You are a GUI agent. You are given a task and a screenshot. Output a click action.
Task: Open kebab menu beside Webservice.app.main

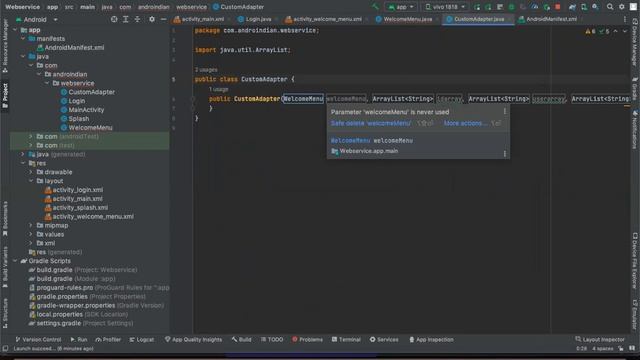(x=505, y=153)
